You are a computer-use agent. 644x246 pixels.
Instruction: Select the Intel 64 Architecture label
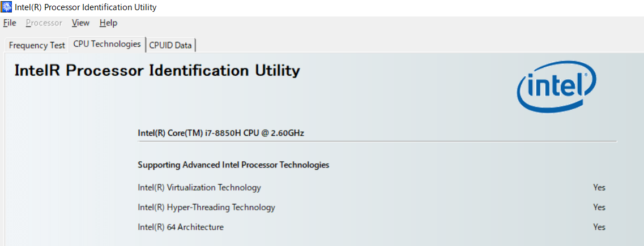tap(181, 227)
